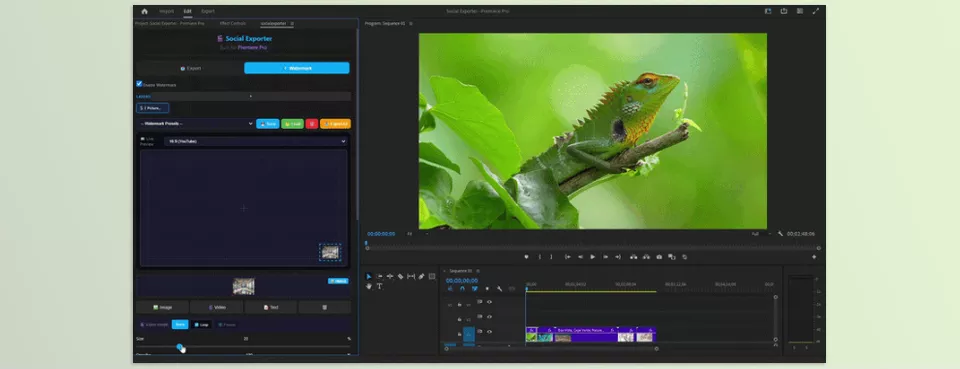Open the Full playback resolution dropdown
Image resolution: width=960 pixels, height=369 pixels.
pos(762,234)
